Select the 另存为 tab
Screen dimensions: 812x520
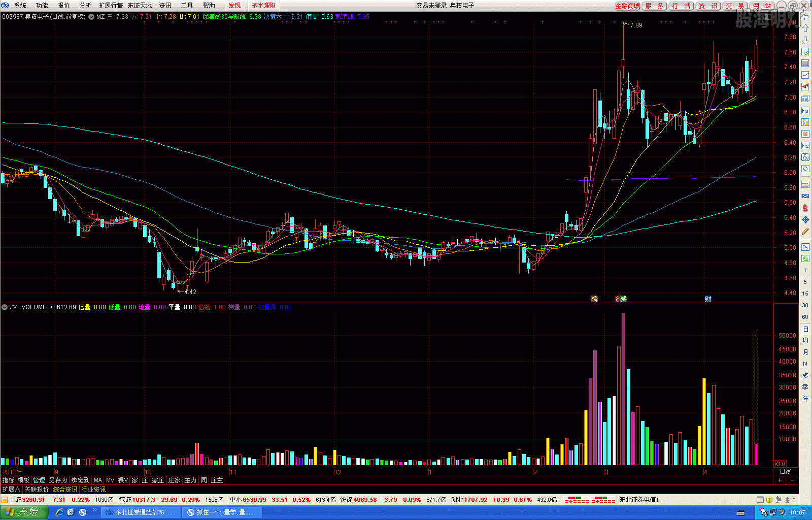coord(58,480)
